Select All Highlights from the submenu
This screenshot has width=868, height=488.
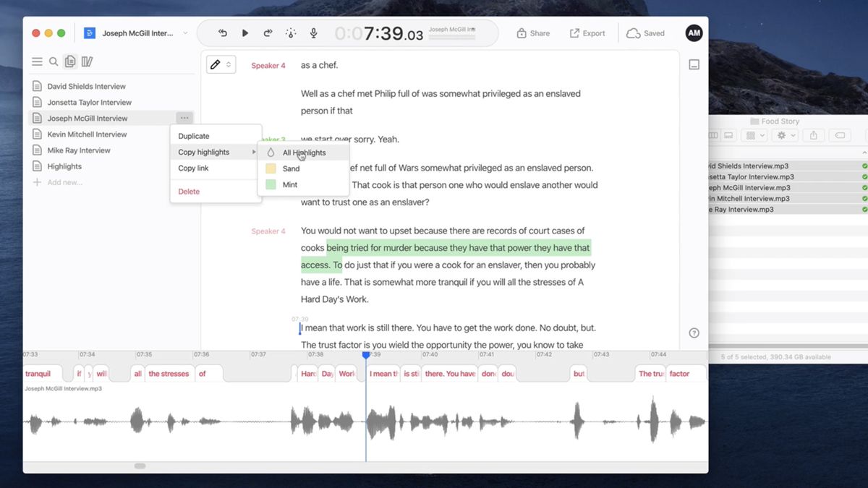click(305, 153)
